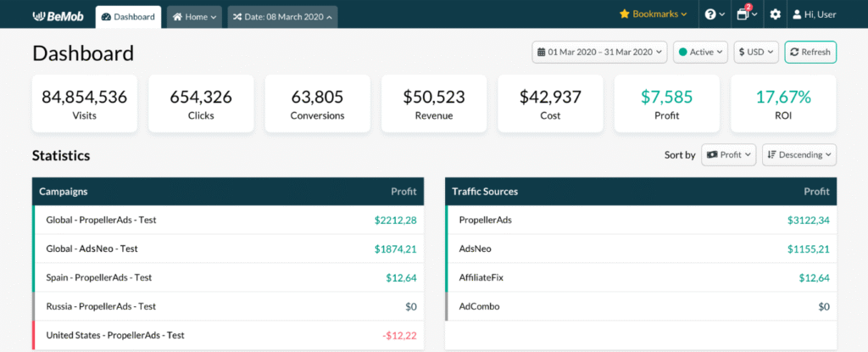Viewport: 868px width, 352px height.
Task: Click the calendar icon in date range
Action: [x=540, y=53]
